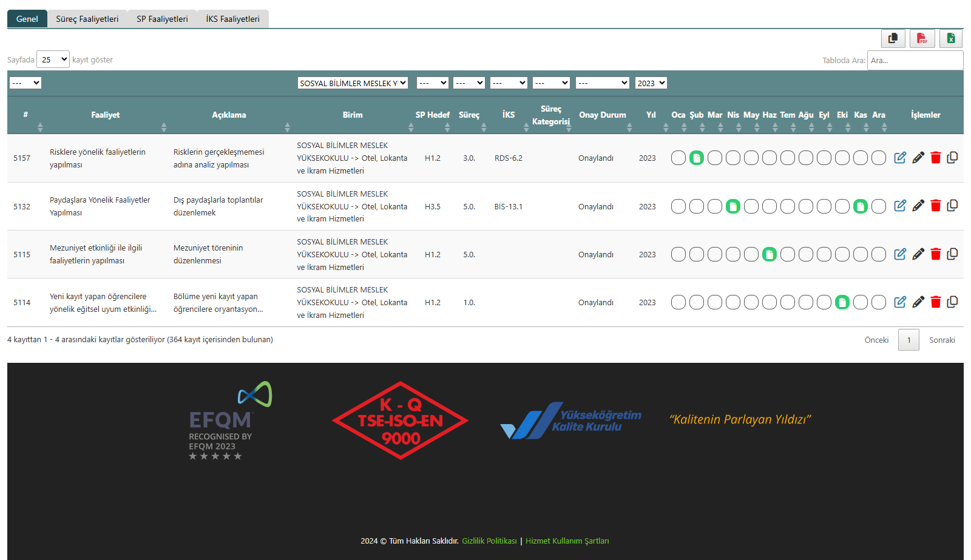
Task: Go to the Sonraki page
Action: [942, 340]
